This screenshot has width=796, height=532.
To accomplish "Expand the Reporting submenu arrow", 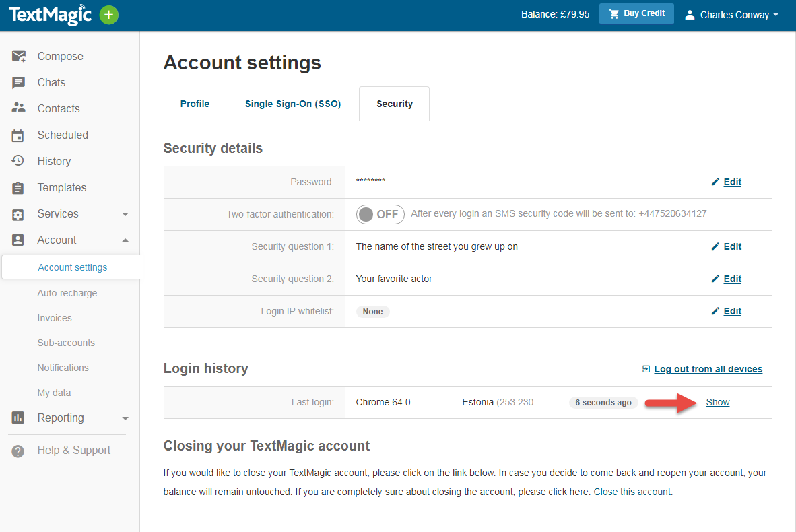I will click(x=125, y=418).
